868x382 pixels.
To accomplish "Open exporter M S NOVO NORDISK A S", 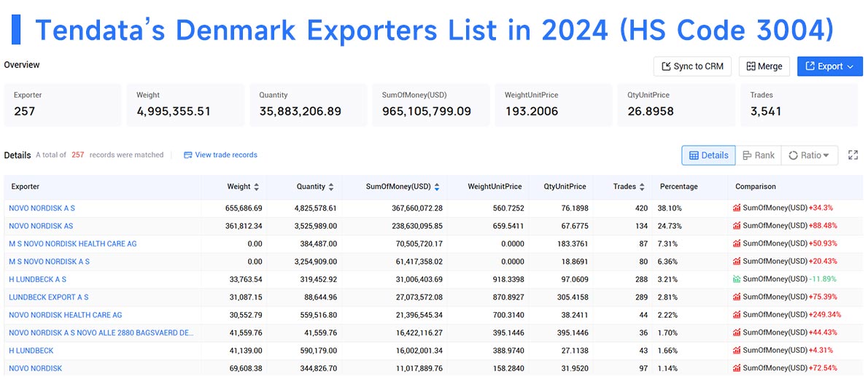I will (x=50, y=261).
